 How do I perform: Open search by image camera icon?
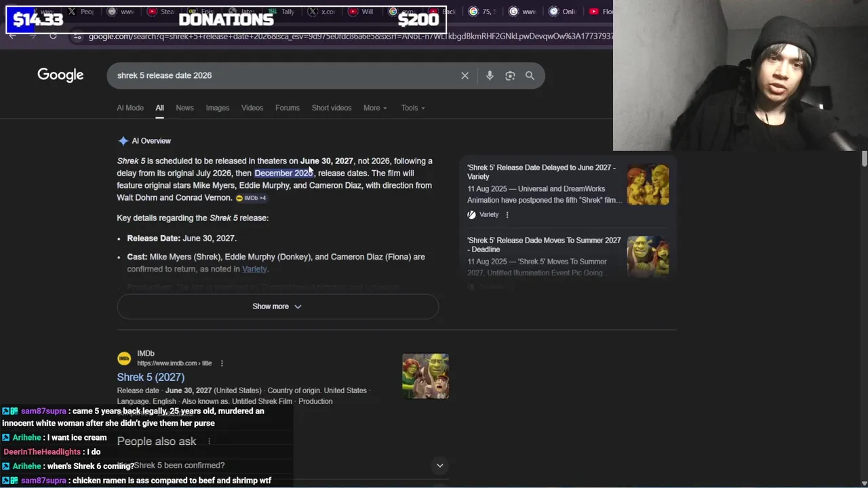tap(510, 75)
